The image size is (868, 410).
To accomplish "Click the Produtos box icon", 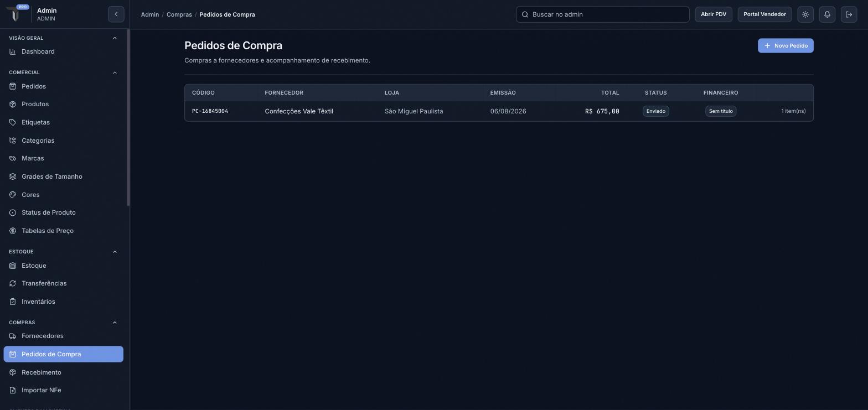I will pos(13,104).
